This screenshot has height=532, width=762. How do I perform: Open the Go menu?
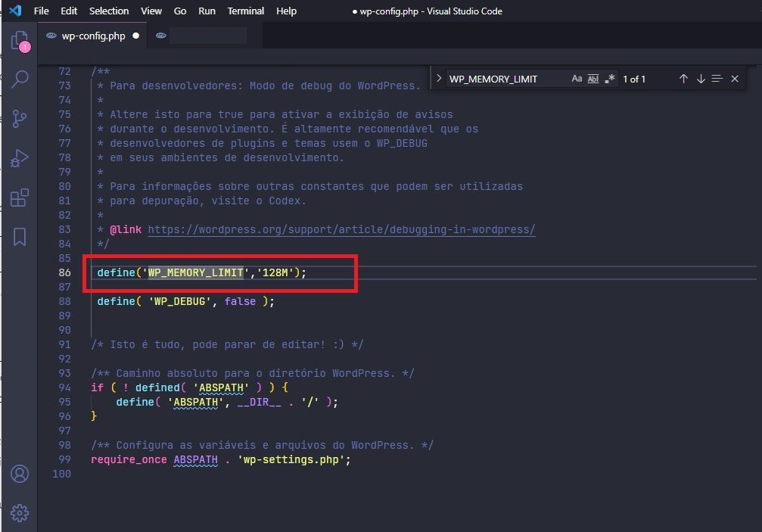tap(180, 11)
